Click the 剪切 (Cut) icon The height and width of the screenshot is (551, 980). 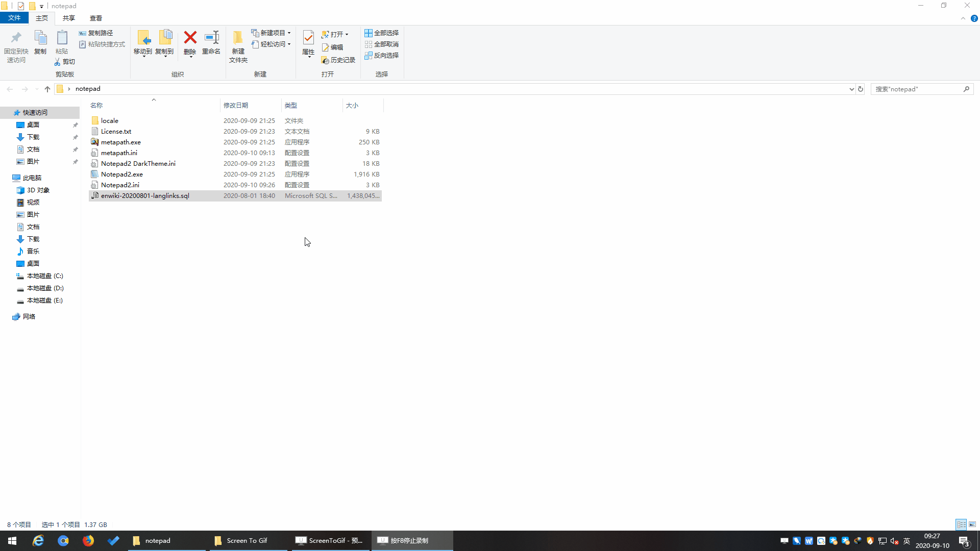tap(64, 61)
